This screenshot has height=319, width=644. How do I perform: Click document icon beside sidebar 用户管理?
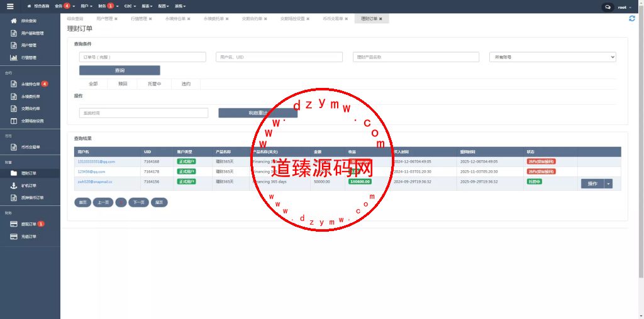(14, 45)
